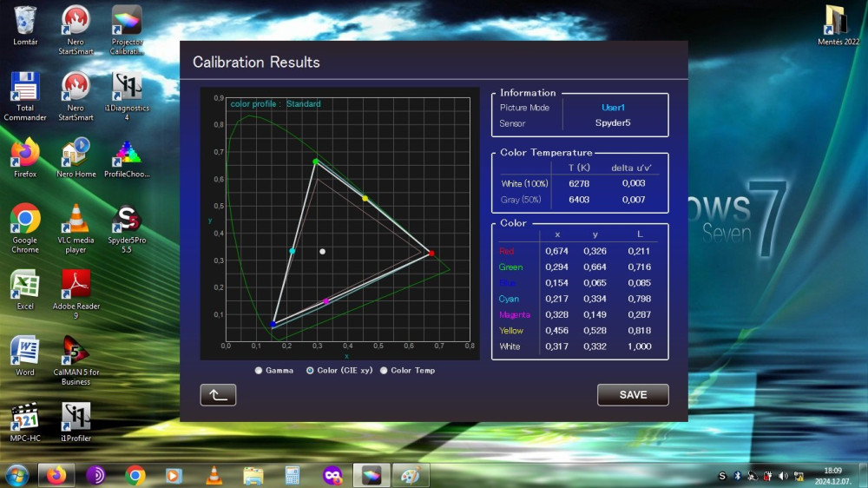Open the ProfileChooser desktop icon
Viewport: 868px width, 488px height.
click(127, 154)
